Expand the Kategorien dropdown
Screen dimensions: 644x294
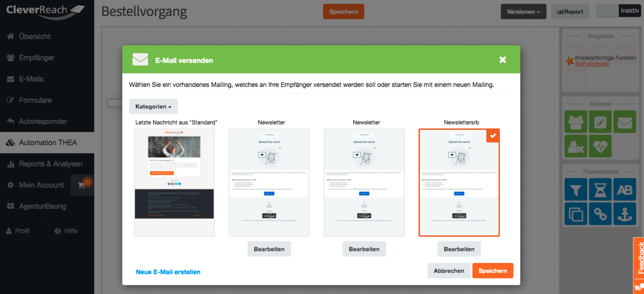(x=153, y=106)
